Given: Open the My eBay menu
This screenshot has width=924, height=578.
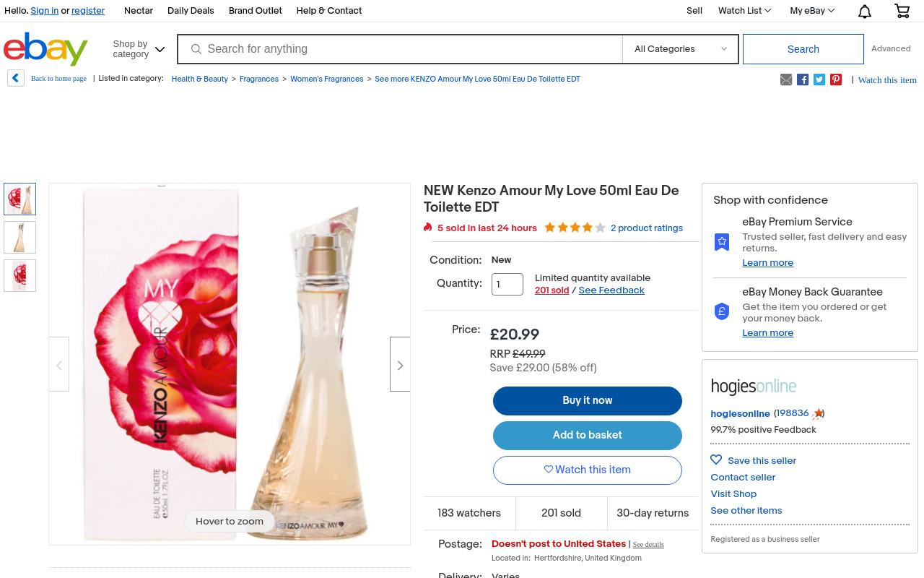Looking at the screenshot, I should pos(812,11).
